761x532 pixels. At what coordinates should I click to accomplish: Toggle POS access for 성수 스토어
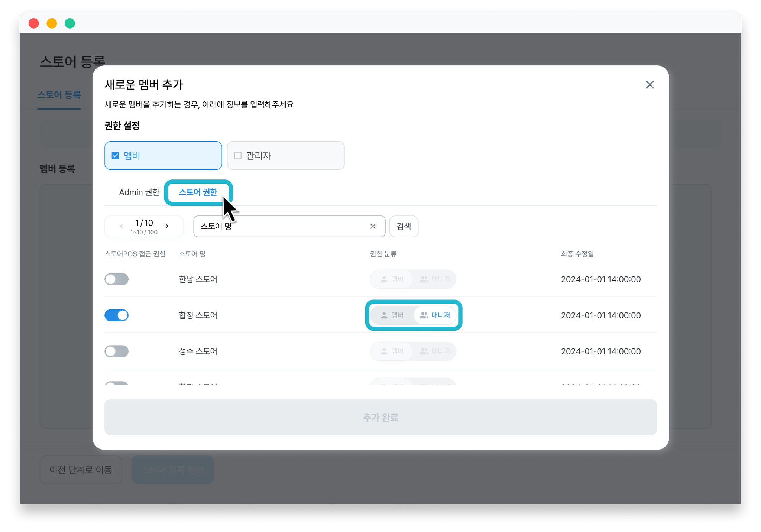[x=116, y=351]
